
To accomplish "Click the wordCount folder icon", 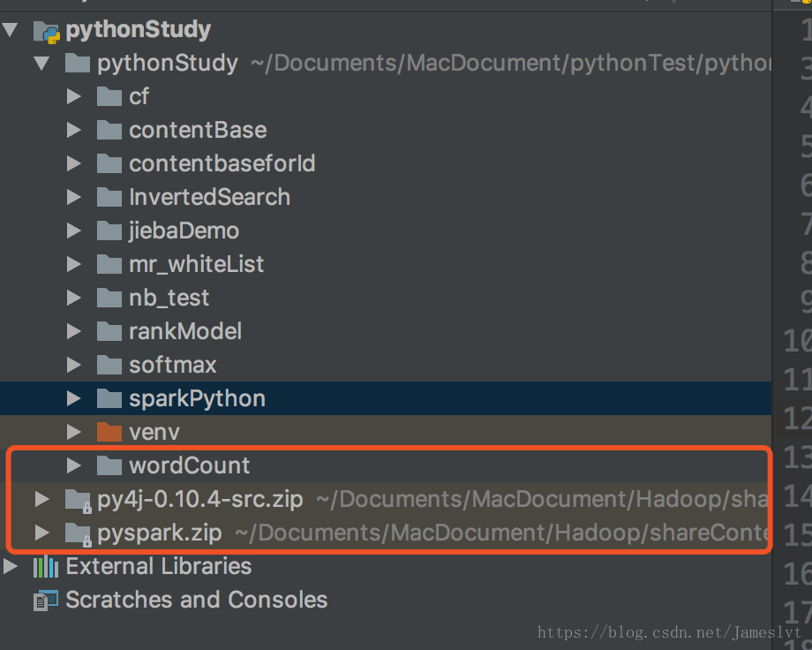I will tap(109, 465).
